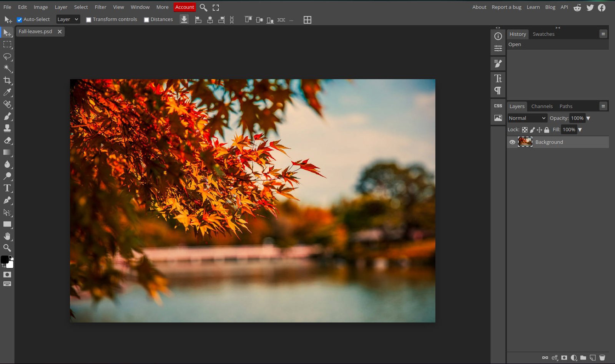Click the Fill 100% value field
This screenshot has height=364, width=615.
point(569,130)
